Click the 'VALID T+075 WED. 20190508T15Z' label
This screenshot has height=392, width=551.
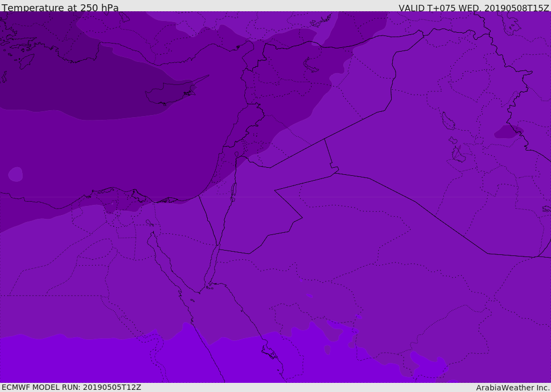[x=474, y=8]
